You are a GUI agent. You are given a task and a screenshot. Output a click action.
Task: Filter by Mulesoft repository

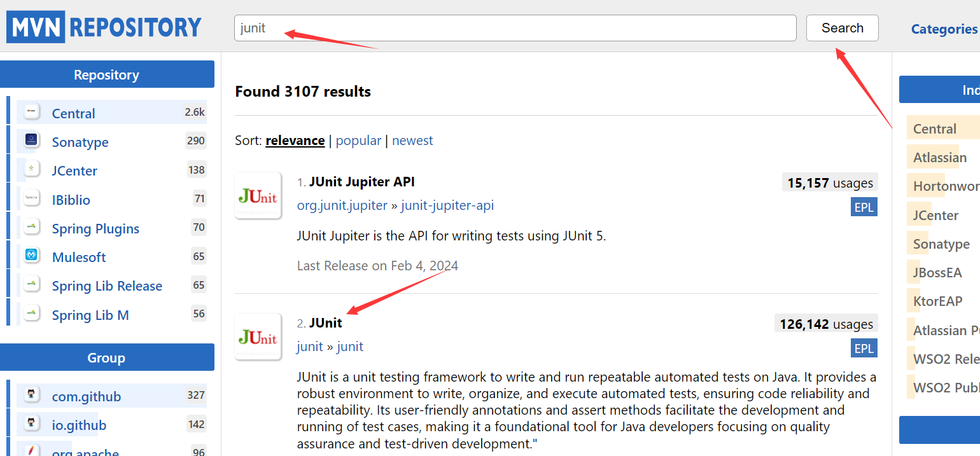coord(79,257)
